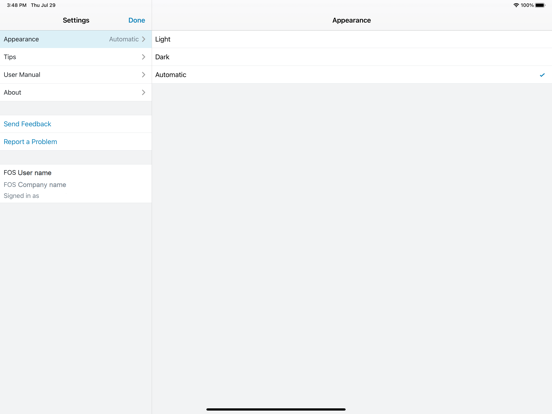The image size is (552, 414).
Task: Click the blue checkmark next to Automatic
Action: 542,75
